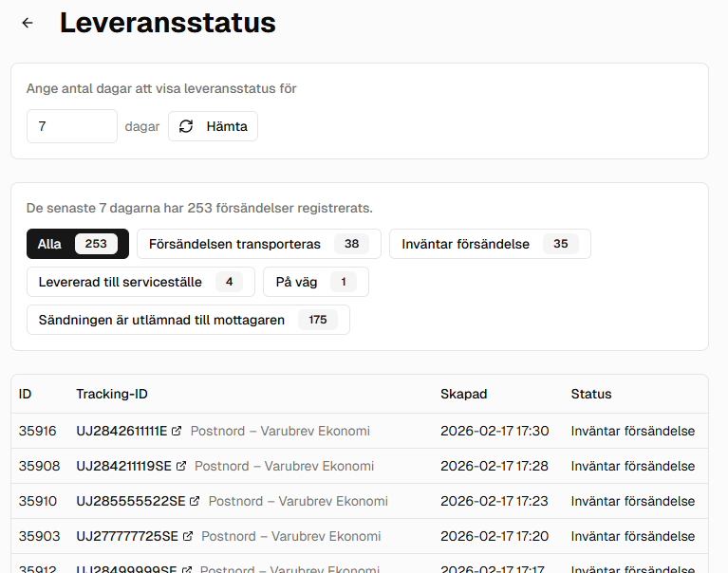Image resolution: width=728 pixels, height=573 pixels.
Task: Click the refresh icon on Hämta
Action: click(x=186, y=126)
